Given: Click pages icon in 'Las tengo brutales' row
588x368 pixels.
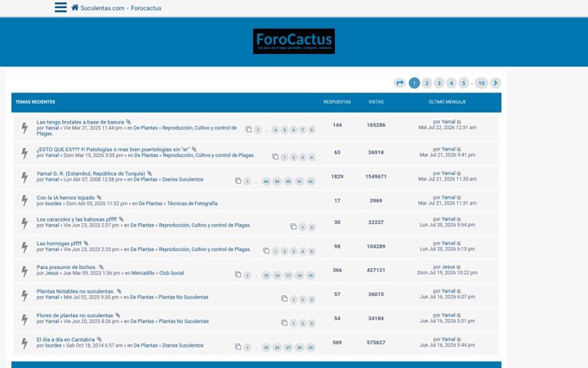Looking at the screenshot, I should click(248, 129).
